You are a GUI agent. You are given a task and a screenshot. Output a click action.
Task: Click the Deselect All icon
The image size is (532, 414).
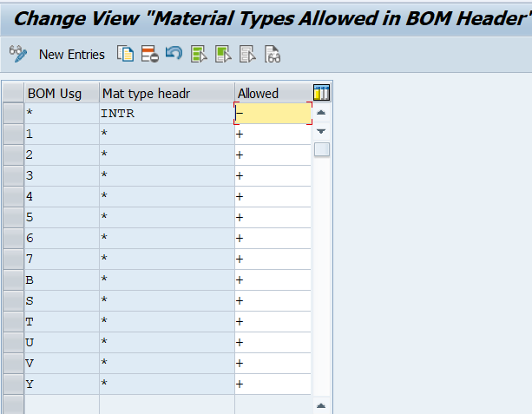click(x=247, y=54)
